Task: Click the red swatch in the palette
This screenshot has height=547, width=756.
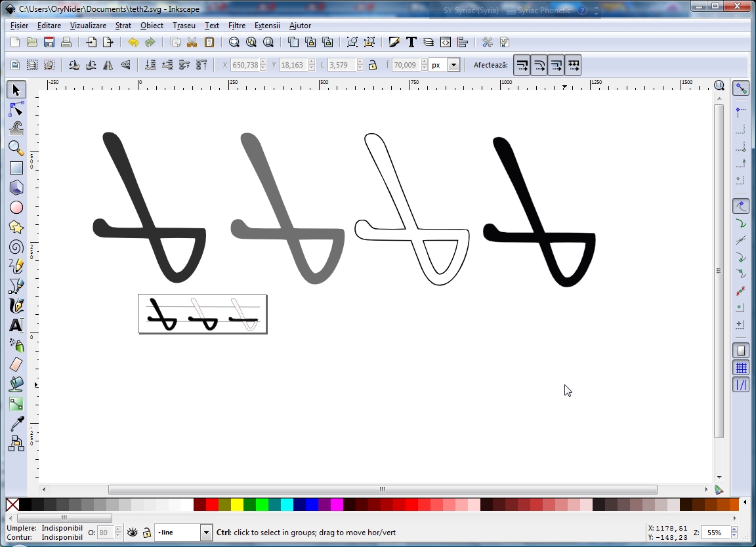Action: [212, 504]
